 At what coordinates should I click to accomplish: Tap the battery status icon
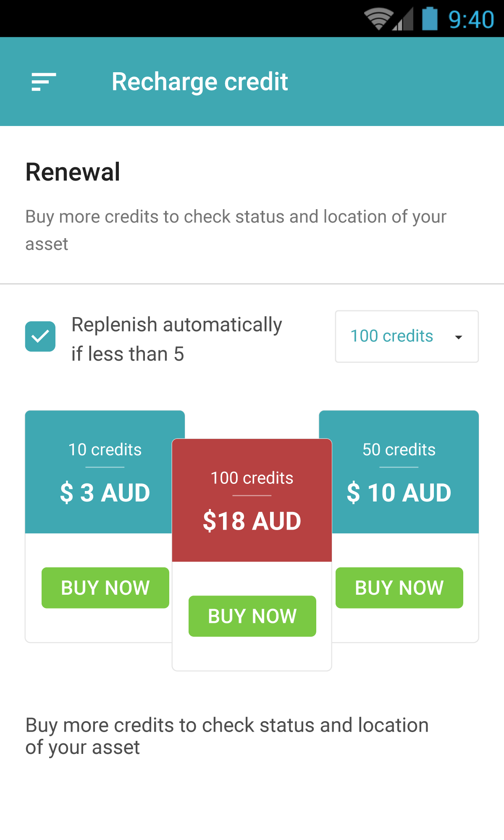429,19
